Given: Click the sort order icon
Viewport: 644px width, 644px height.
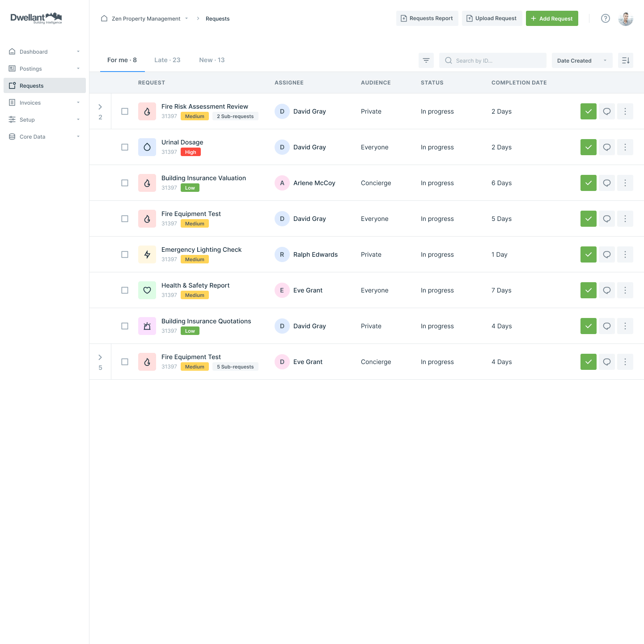Looking at the screenshot, I should (x=625, y=60).
